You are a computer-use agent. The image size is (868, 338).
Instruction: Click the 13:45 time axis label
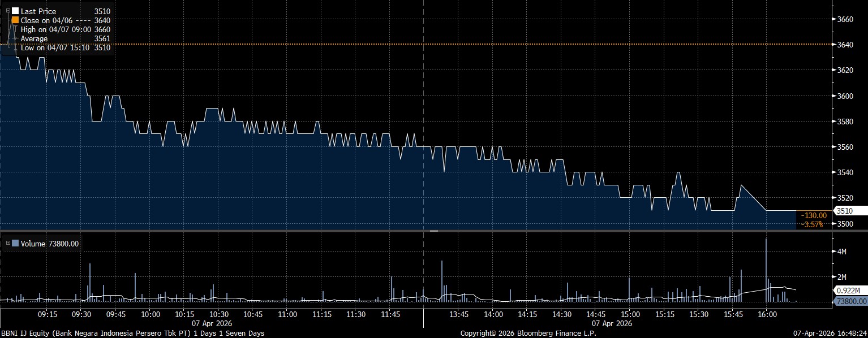458,314
